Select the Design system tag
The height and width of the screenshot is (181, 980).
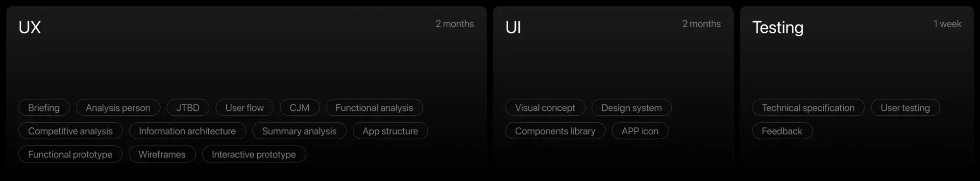[632, 108]
